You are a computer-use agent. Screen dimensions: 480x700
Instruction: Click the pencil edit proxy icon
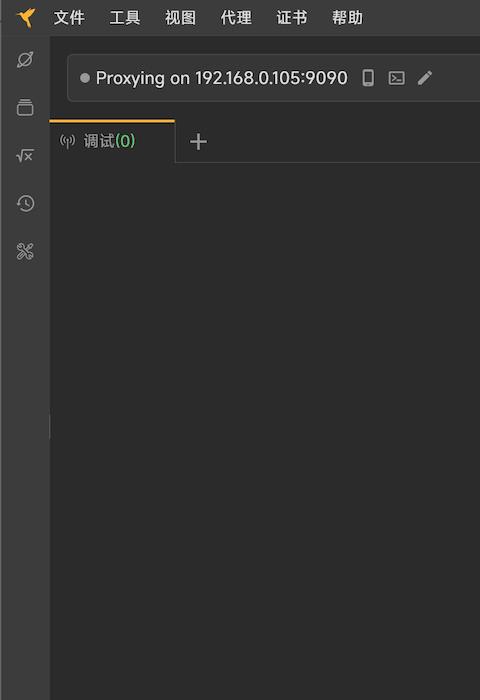pyautogui.click(x=425, y=78)
